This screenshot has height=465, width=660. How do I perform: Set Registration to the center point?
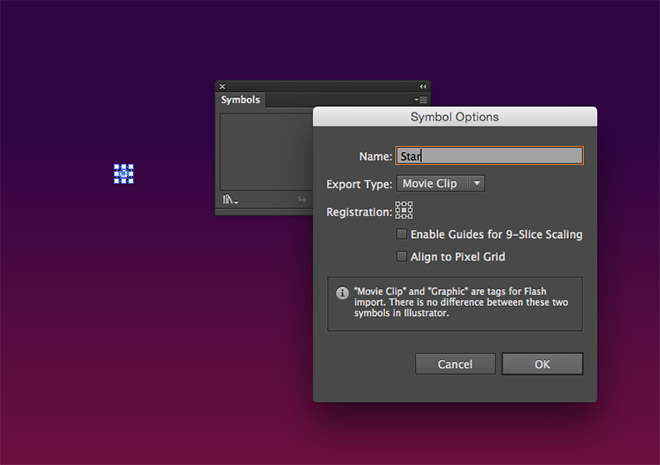pyautogui.click(x=404, y=210)
